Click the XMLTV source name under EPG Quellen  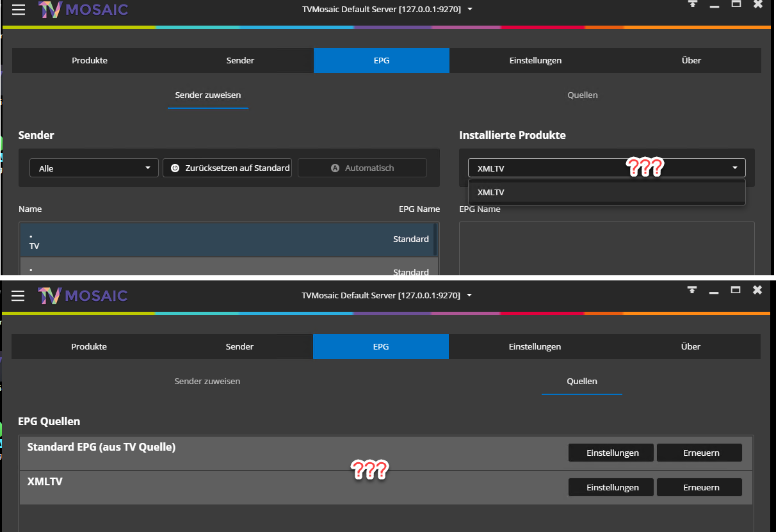point(45,481)
